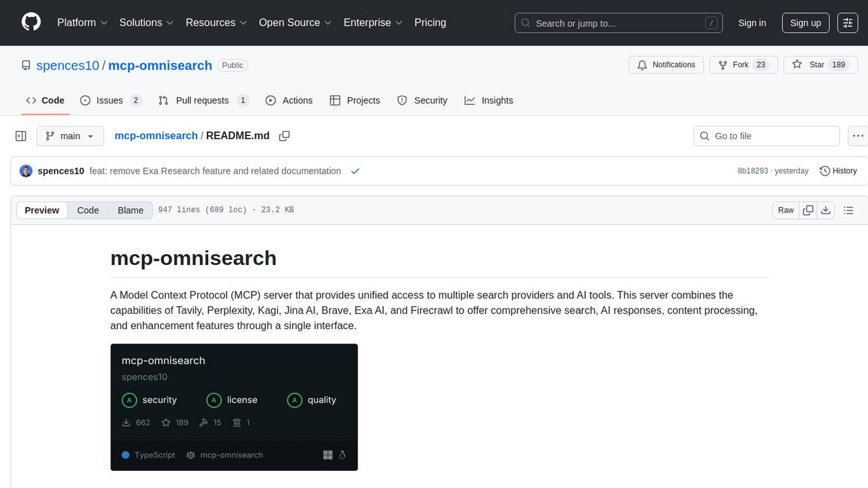Focus the Search or jump to field

click(619, 23)
